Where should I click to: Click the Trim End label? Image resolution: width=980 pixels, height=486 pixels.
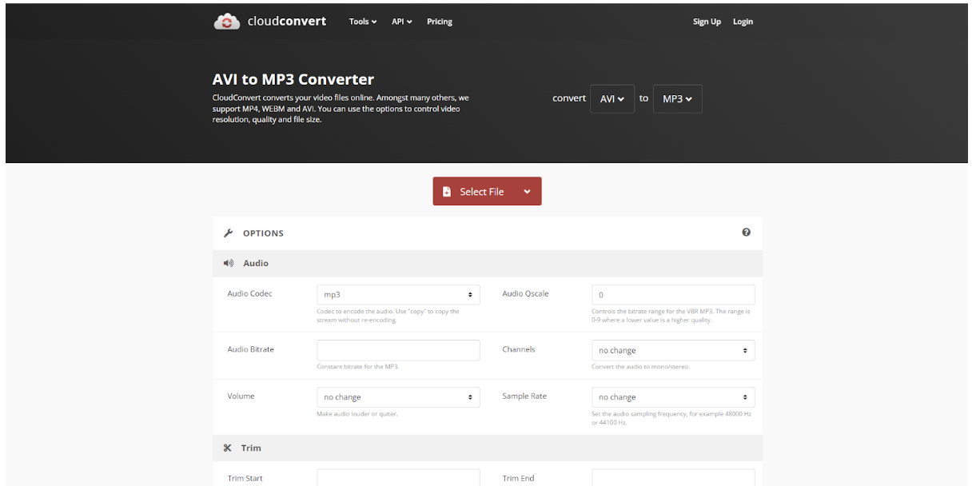518,478
